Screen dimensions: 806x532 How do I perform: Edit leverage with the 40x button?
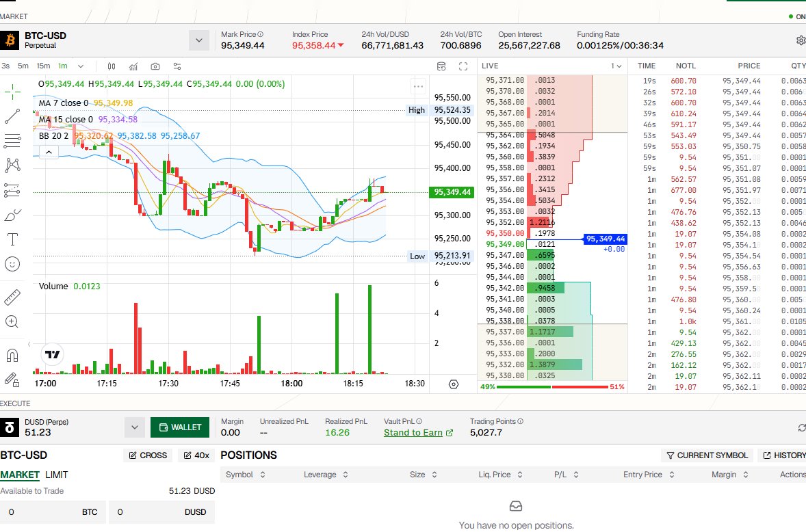(x=196, y=455)
